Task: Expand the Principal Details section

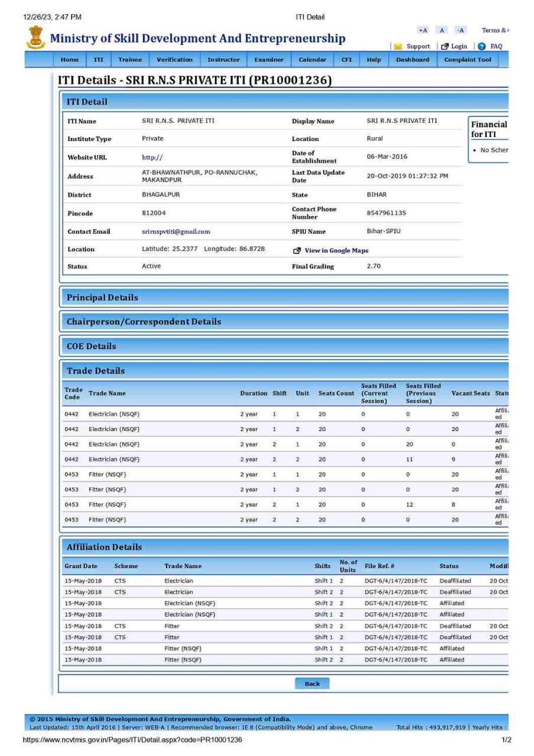Action: pyautogui.click(x=284, y=297)
